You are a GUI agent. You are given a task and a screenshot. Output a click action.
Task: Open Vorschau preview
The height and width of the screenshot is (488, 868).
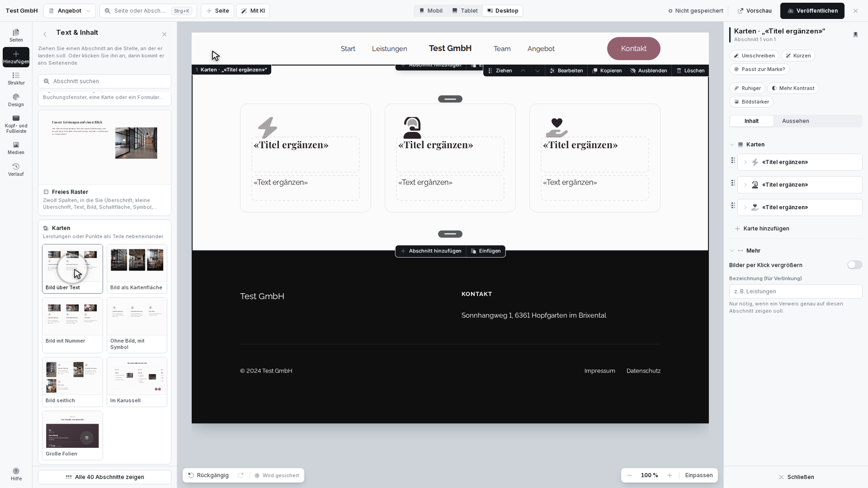[x=755, y=11]
